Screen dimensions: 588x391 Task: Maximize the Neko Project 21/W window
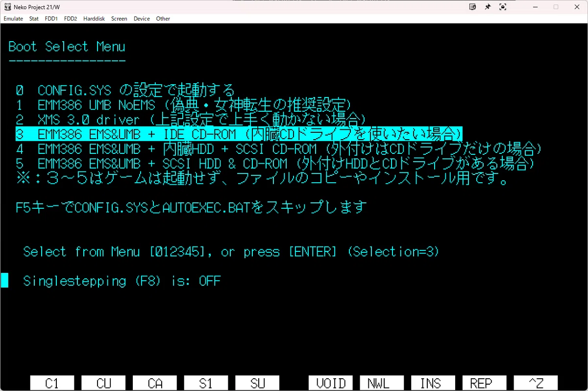(556, 7)
